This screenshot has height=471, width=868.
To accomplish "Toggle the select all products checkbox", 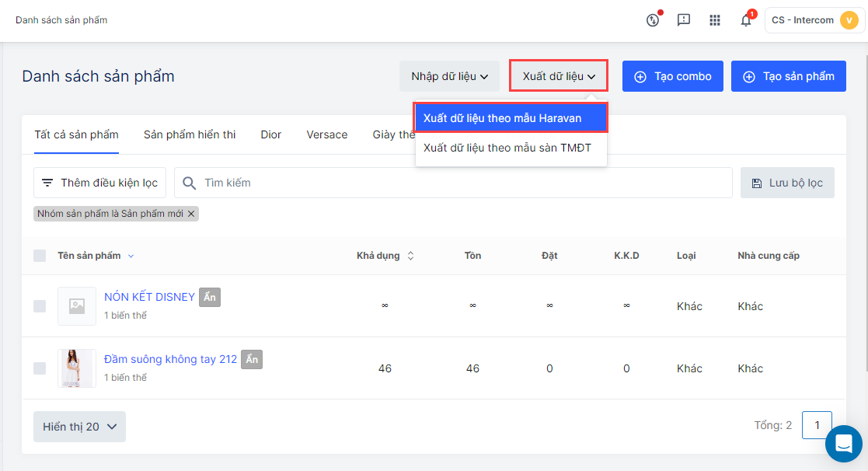I will pos(40,256).
